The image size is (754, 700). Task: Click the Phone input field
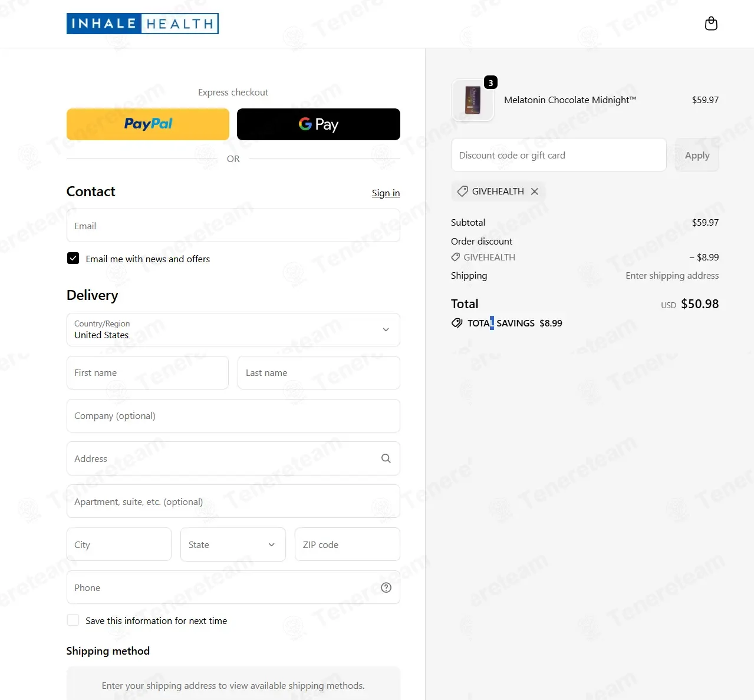click(x=233, y=587)
